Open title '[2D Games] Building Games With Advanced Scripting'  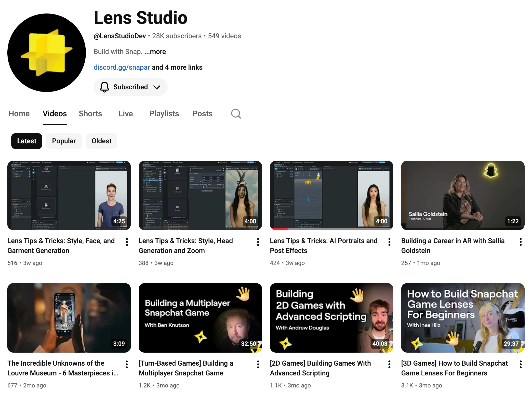tap(320, 368)
